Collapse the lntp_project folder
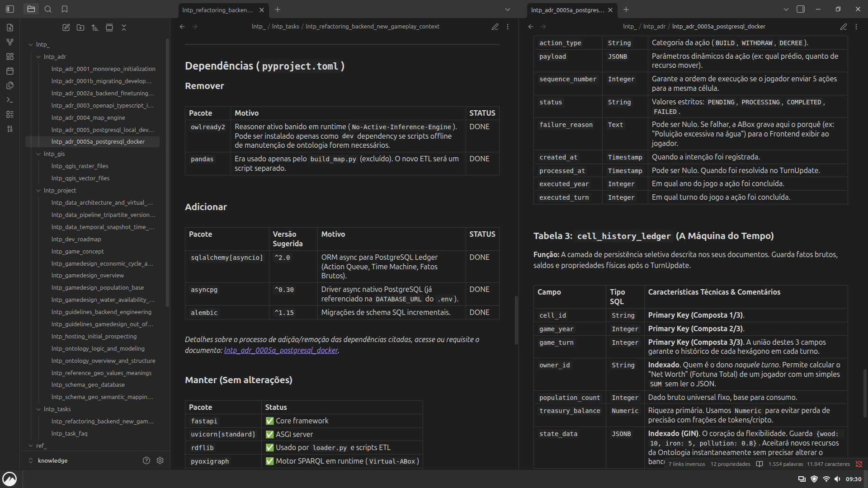868x488 pixels. (x=38, y=191)
